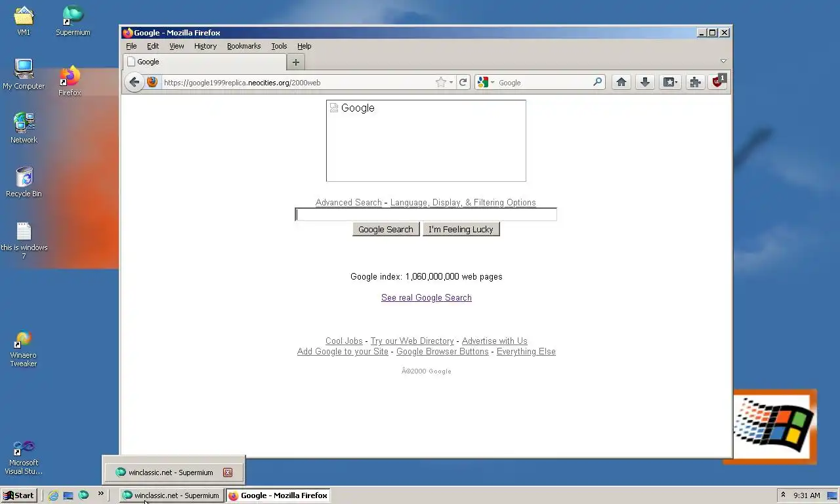Select the Winaero Tweaker desktop icon
Screen dimensions: 840x504
coord(24,349)
